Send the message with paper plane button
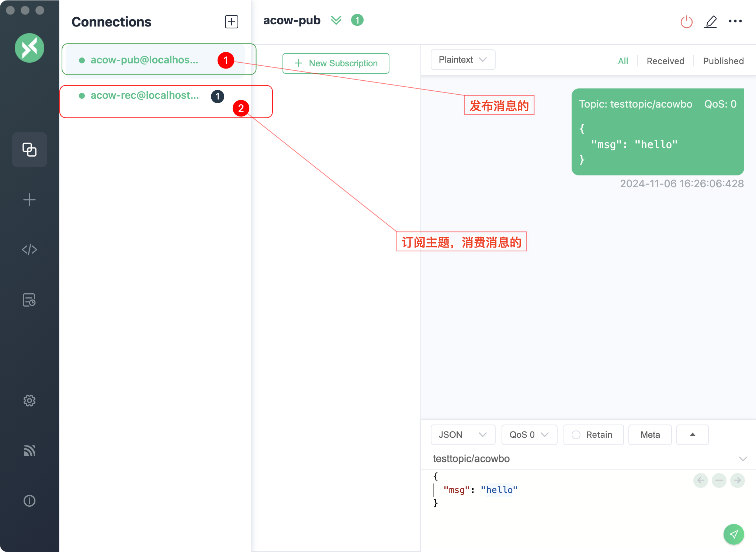756x552 pixels. point(734,534)
